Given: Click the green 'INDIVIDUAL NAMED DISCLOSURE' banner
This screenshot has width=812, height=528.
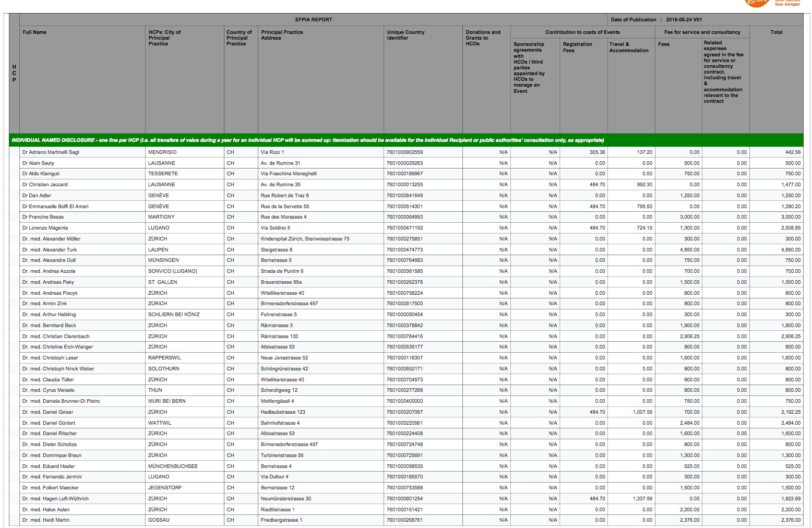Looking at the screenshot, I should pos(406,140).
